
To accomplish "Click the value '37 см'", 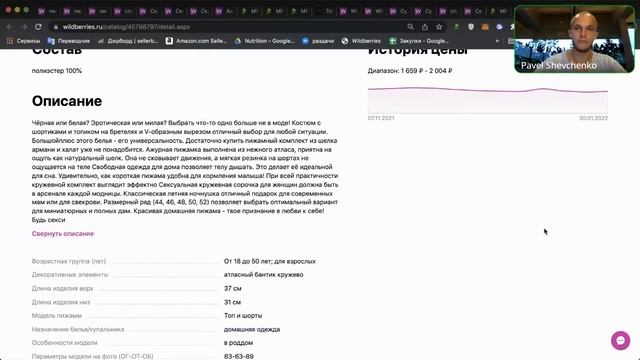I will point(233,288).
